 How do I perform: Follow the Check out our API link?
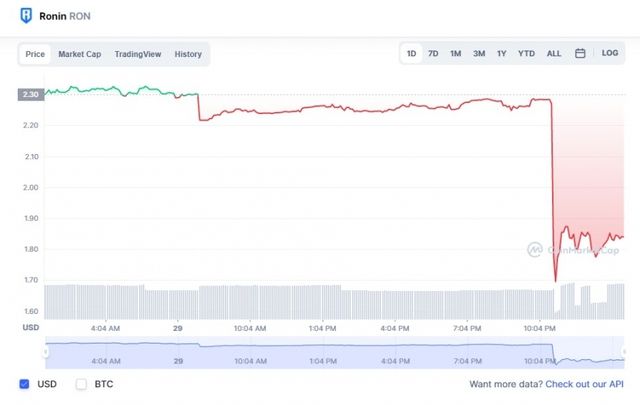coord(584,384)
